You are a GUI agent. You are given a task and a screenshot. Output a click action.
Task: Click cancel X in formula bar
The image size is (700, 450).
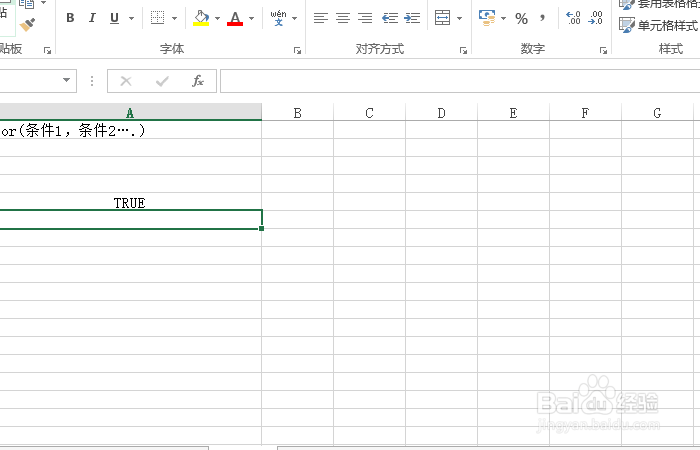pos(126,81)
